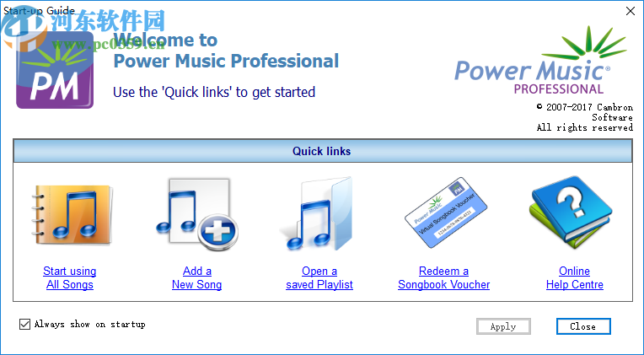Open the 'Start using All Songs' link
The height and width of the screenshot is (355, 644).
pyautogui.click(x=70, y=277)
